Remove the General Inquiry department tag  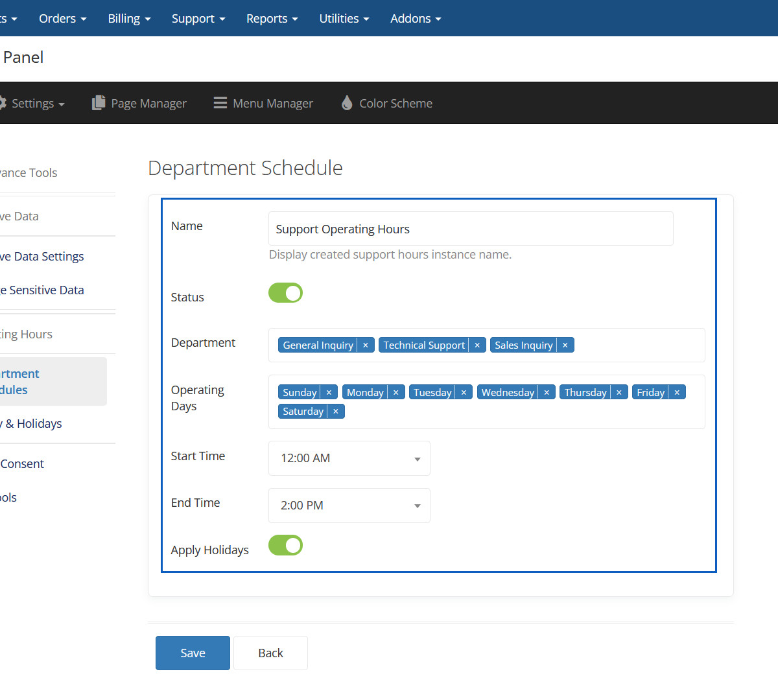coord(366,345)
